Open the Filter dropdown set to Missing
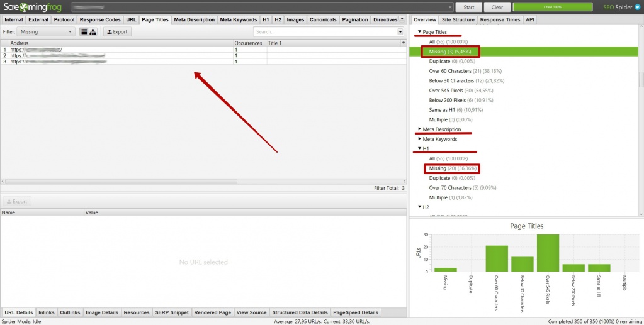The image size is (644, 325). point(46,31)
